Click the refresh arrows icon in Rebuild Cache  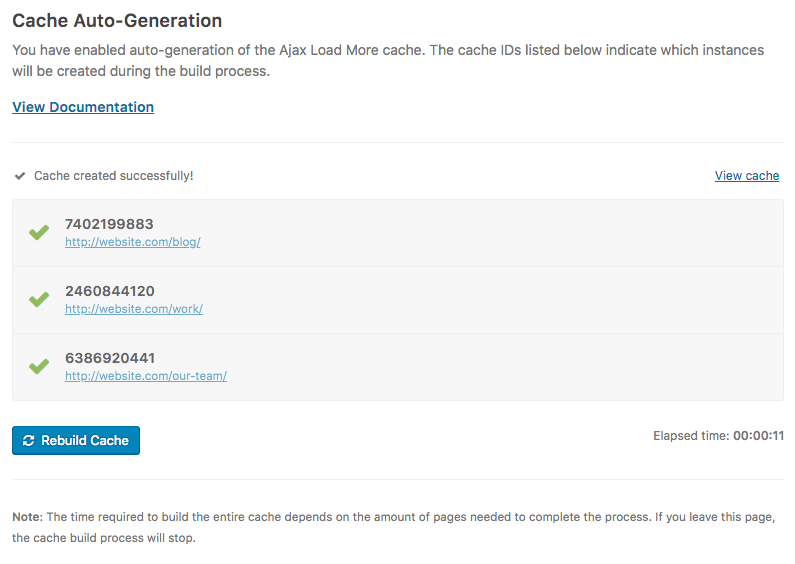[28, 441]
